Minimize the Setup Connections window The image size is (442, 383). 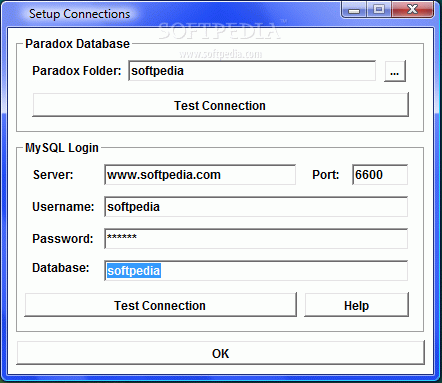[x=354, y=9]
